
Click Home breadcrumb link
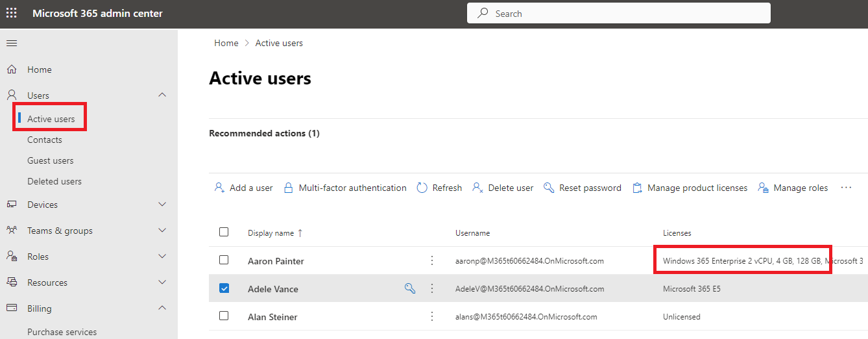(x=226, y=43)
